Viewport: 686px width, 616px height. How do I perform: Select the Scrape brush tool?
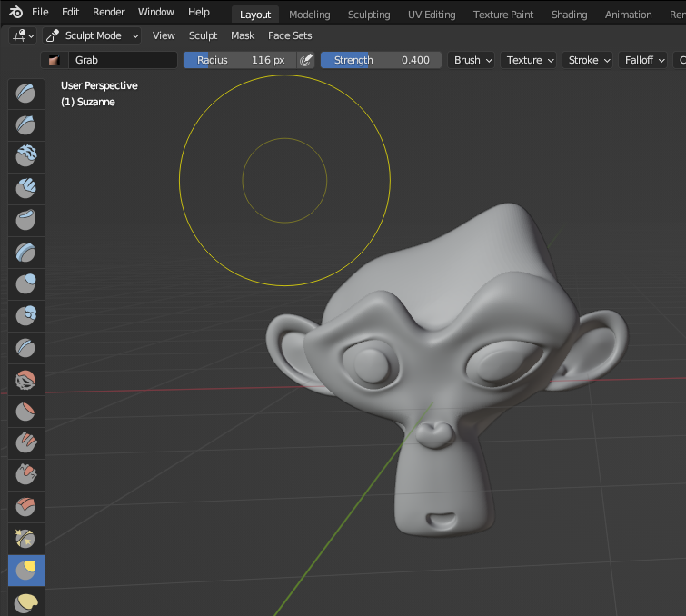tap(25, 475)
